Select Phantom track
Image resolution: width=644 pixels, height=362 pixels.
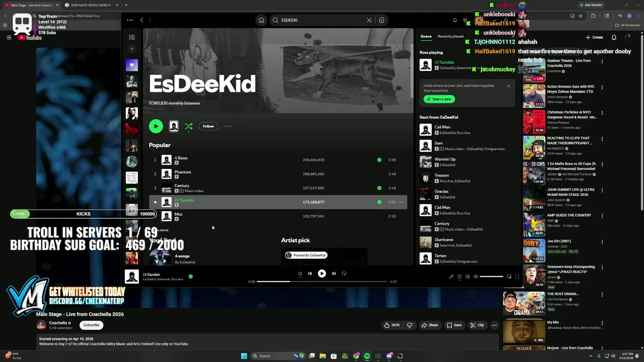click(278, 174)
